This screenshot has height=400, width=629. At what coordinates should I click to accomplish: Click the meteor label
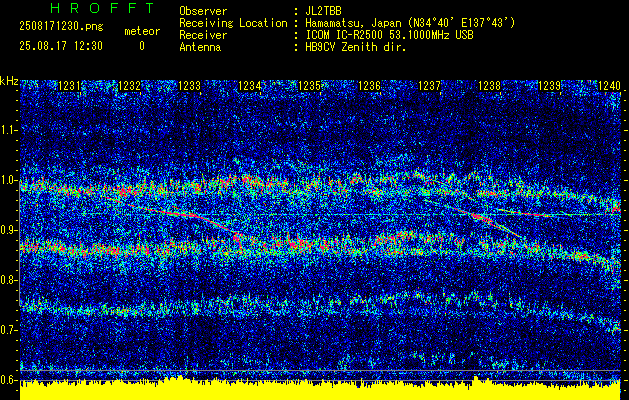(x=142, y=31)
